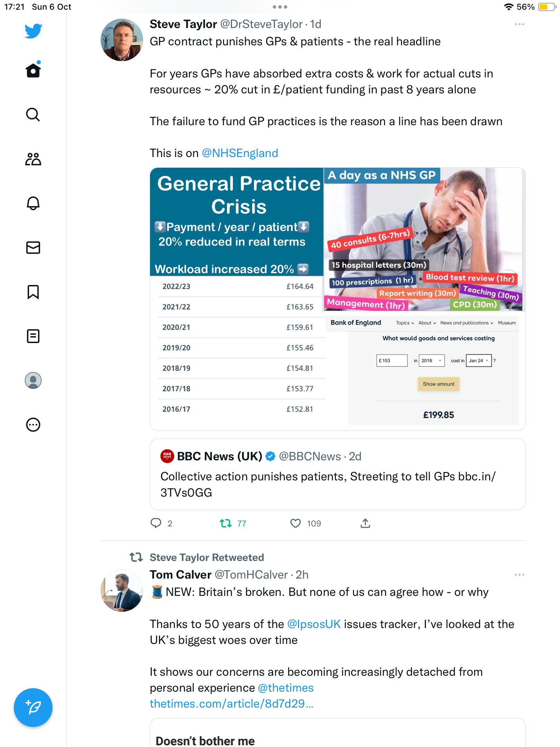Open Communities people icon
560x747 pixels.
[33, 159]
